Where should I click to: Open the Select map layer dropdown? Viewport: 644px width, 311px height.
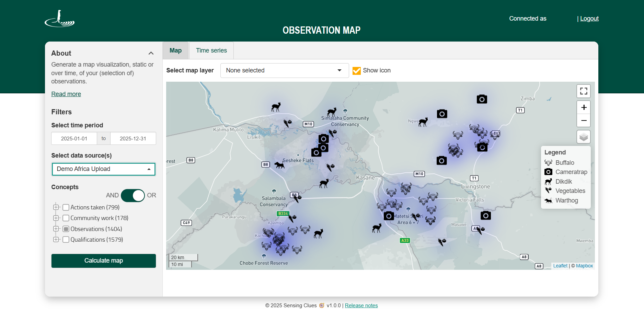coord(285,70)
